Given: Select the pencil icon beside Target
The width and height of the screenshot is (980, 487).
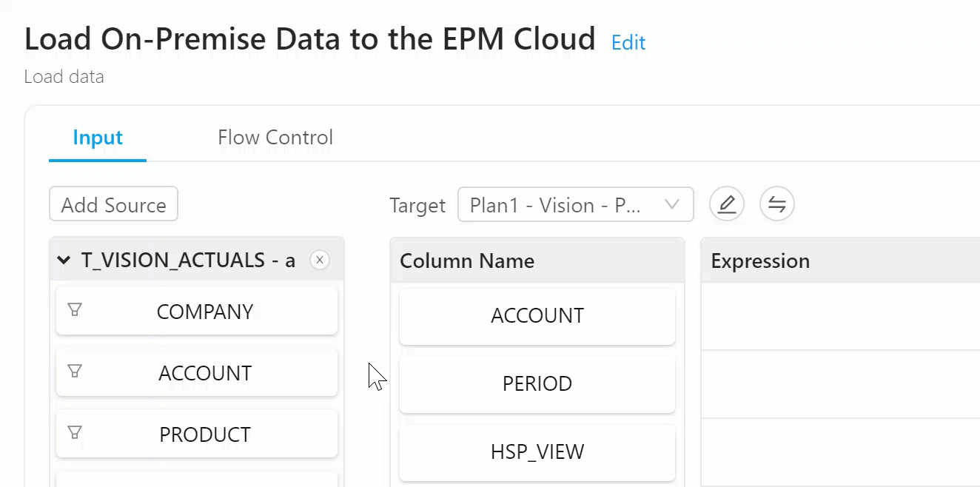Looking at the screenshot, I should [727, 204].
